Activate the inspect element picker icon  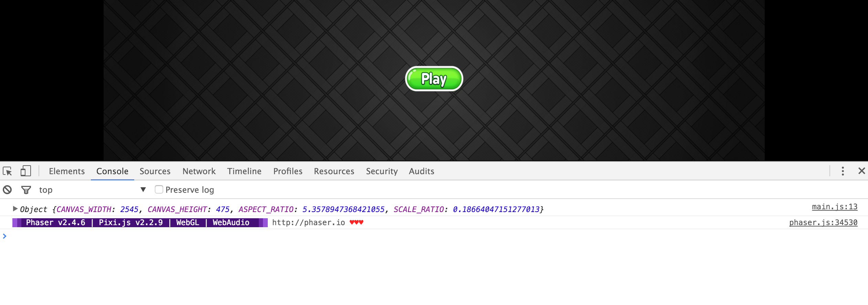7,171
